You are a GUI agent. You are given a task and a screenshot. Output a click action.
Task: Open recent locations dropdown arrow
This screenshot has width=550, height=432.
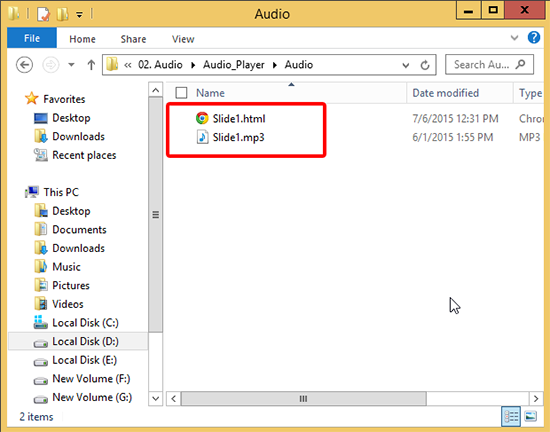click(71, 65)
